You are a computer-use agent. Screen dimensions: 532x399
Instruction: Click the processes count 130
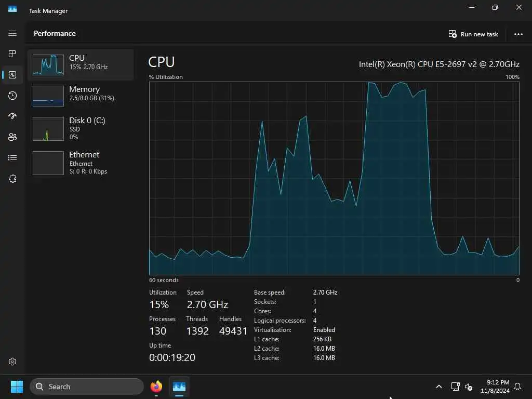[x=158, y=331]
